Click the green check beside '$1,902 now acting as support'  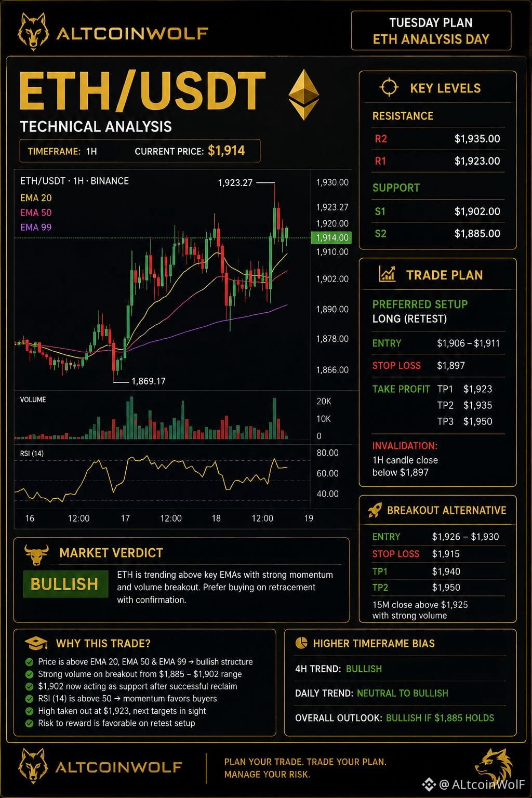coord(30,686)
